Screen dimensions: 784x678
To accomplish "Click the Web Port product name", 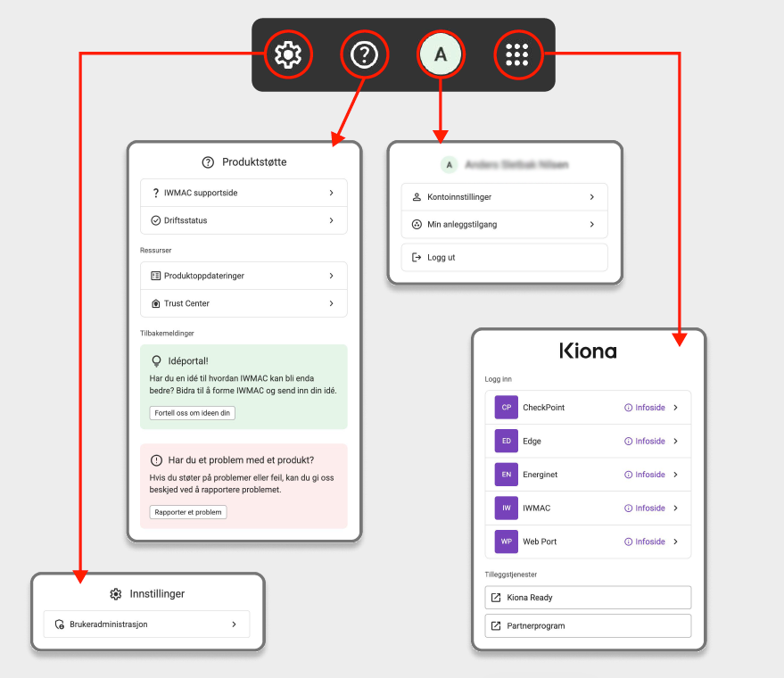I will [x=540, y=542].
